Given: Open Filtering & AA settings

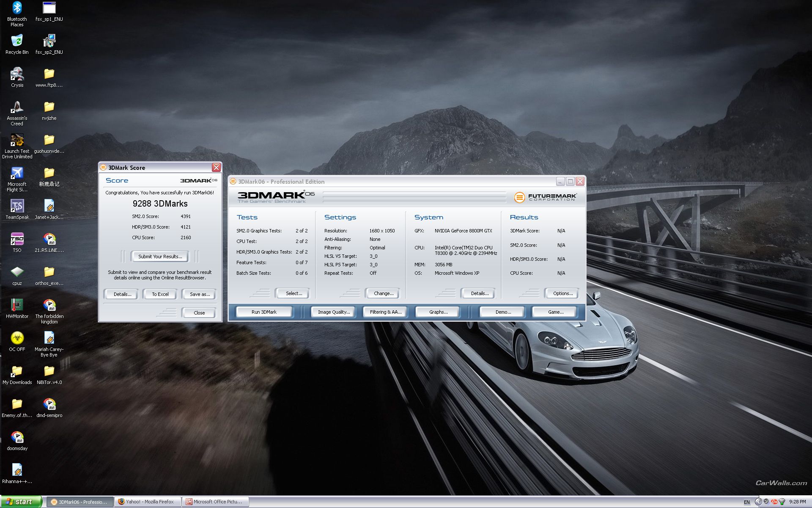Looking at the screenshot, I should click(385, 312).
